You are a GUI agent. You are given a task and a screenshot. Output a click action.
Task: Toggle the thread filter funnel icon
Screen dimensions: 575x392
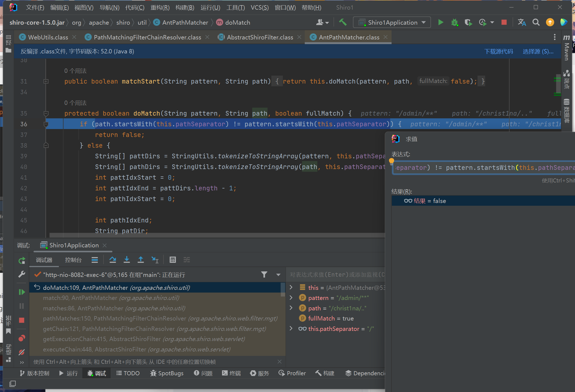point(264,274)
